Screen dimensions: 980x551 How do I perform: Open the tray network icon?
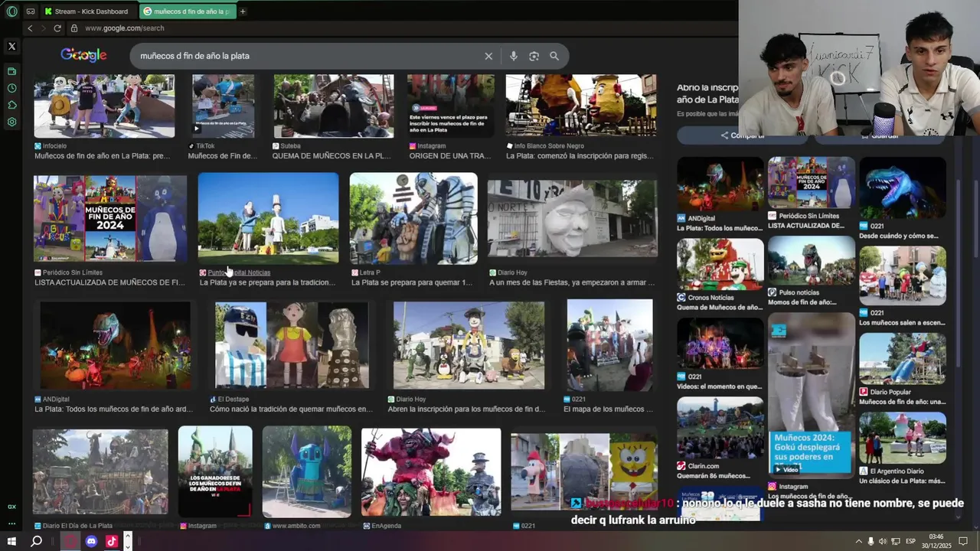point(896,542)
